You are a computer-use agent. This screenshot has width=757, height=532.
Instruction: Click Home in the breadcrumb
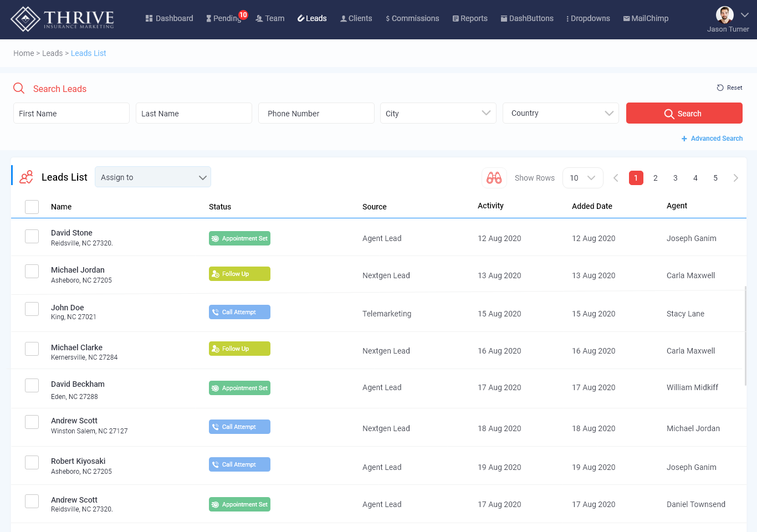(24, 53)
